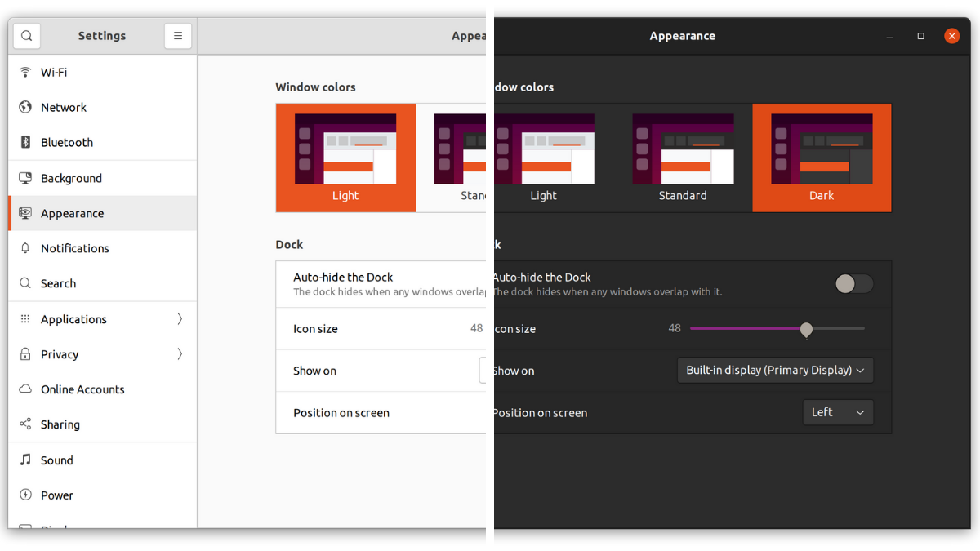Select Sharing in the sidebar
The width and height of the screenshot is (980, 551).
pyautogui.click(x=66, y=424)
